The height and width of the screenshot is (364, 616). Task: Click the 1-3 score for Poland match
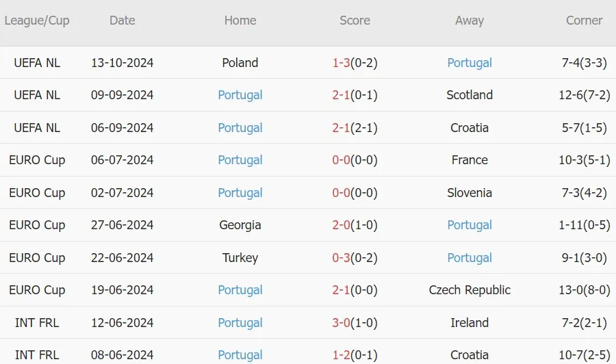coord(341,63)
